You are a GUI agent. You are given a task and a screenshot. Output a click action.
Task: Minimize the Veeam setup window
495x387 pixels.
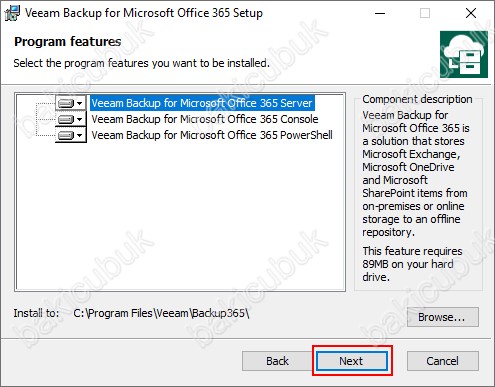[x=380, y=13]
